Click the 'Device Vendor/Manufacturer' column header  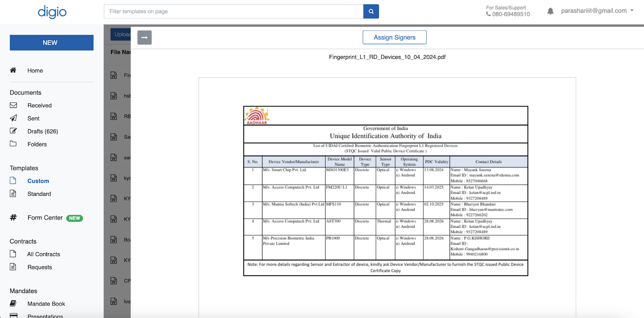click(x=294, y=162)
